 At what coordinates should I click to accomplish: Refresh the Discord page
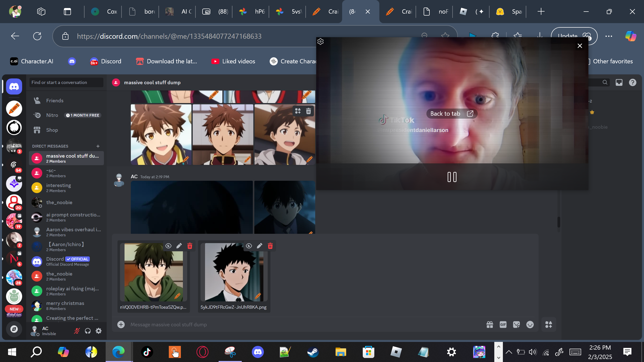tap(37, 36)
